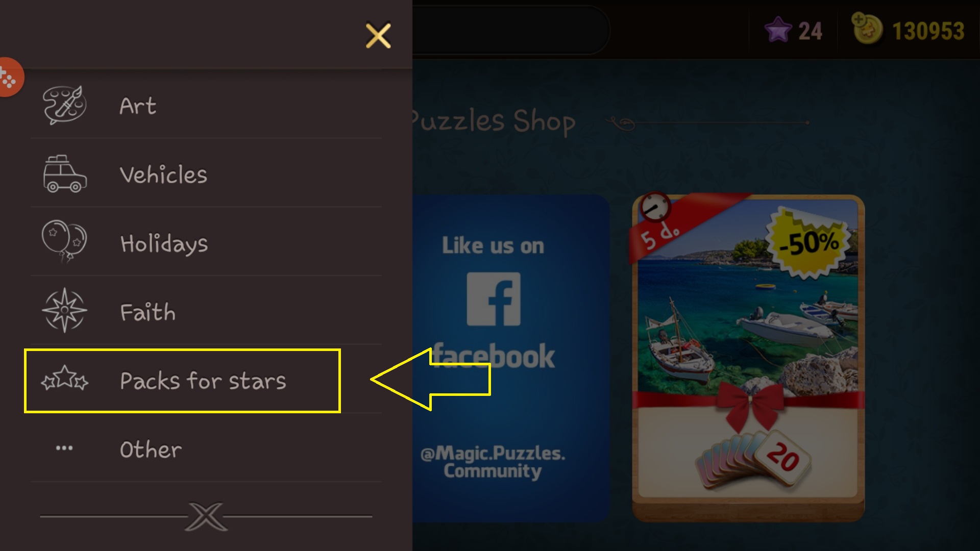Click the gold coin add icon
The height and width of the screenshot is (551, 980).
[x=867, y=29]
